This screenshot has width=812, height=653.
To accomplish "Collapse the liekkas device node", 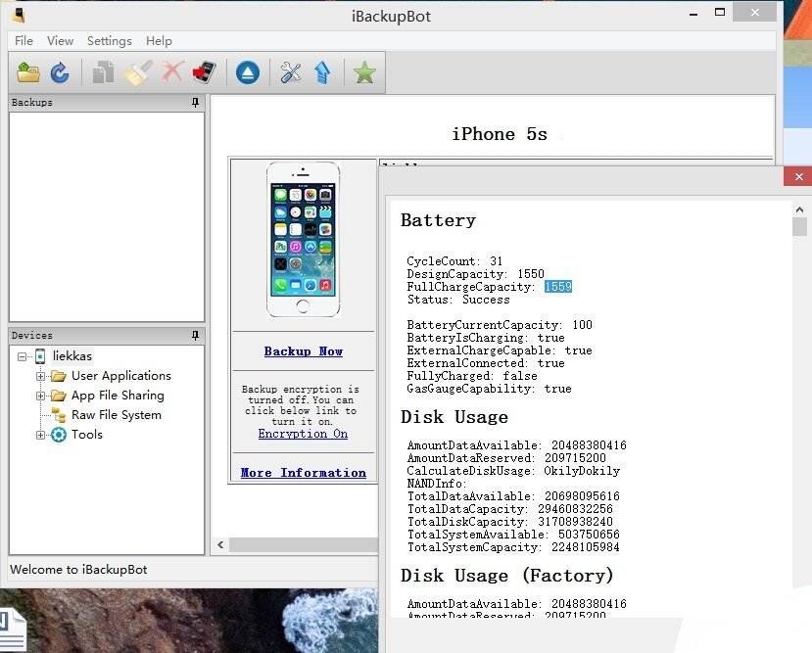I will pos(22,356).
